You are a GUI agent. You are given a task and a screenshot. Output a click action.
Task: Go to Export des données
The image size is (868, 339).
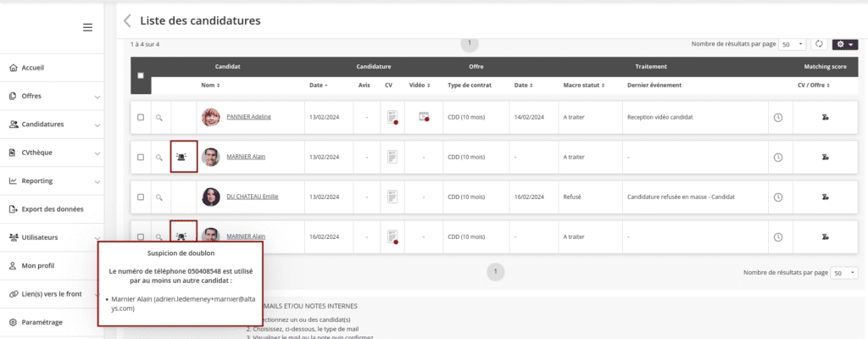click(x=52, y=208)
